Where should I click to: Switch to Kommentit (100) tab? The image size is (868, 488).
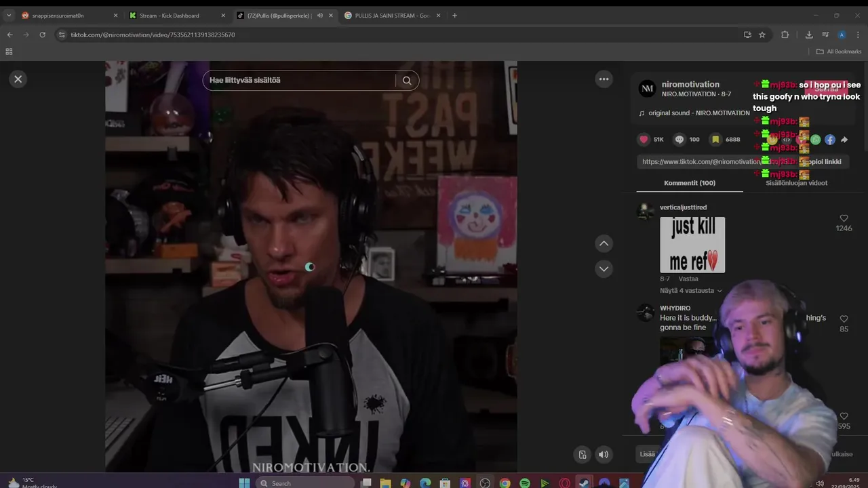[690, 183]
